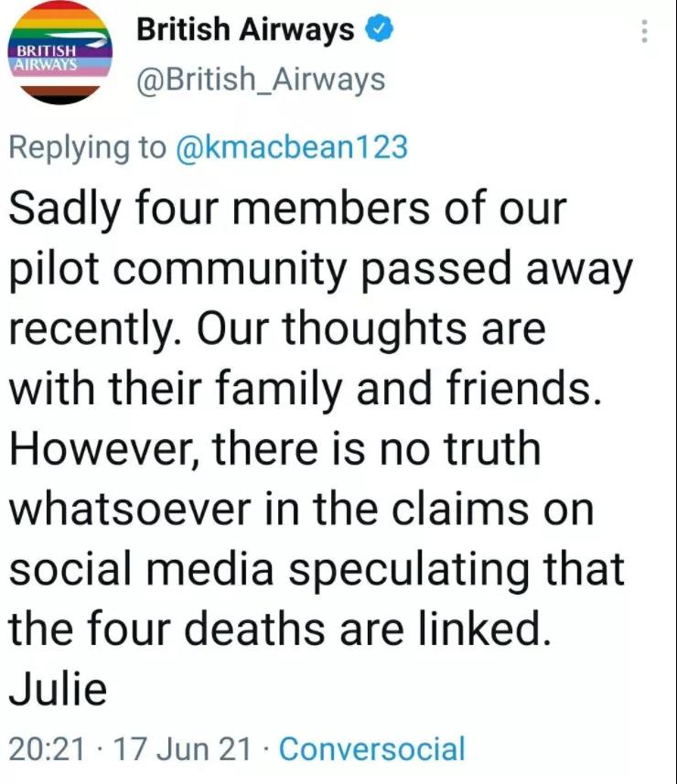Click the red stripe atop the avatar
This screenshot has height=784, width=677.
pos(60,4)
